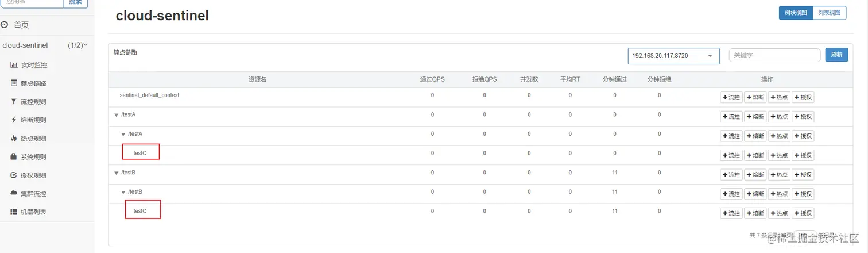Switch to 列表视图 list view

(829, 13)
